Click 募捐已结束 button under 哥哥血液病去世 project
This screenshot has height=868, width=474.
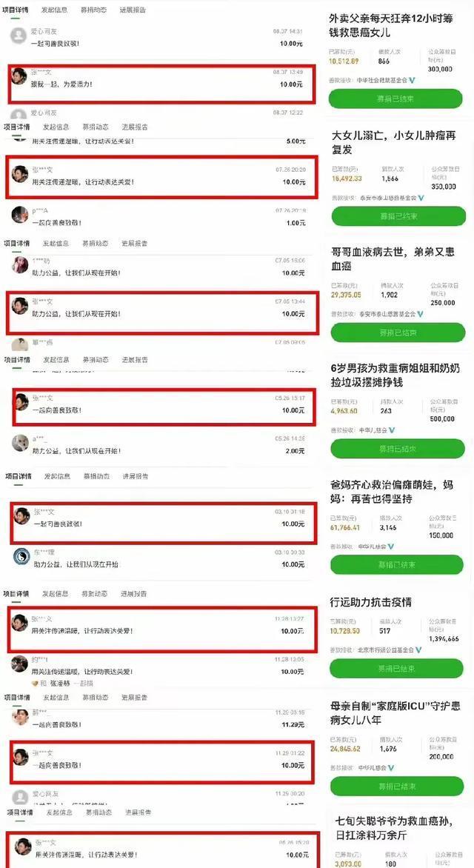tap(398, 333)
